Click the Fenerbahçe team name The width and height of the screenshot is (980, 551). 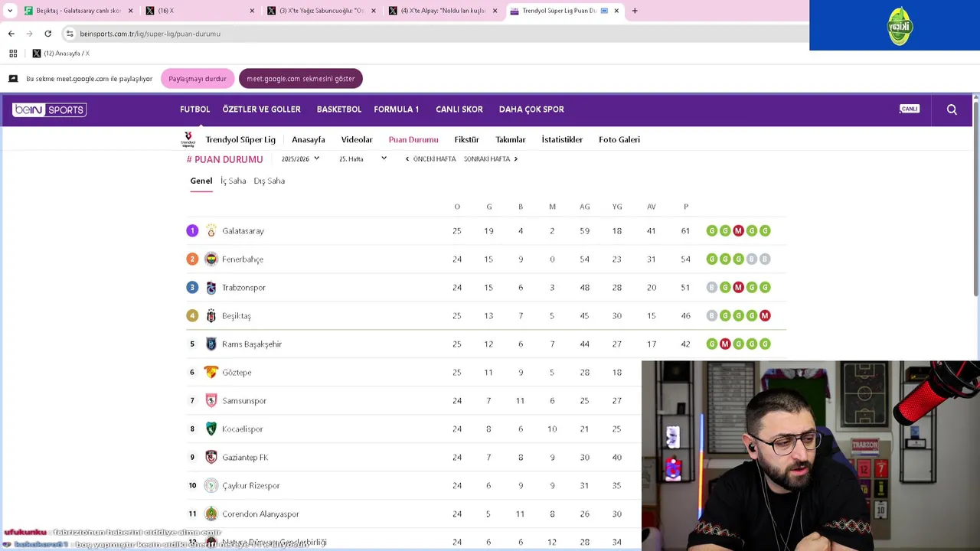point(243,259)
